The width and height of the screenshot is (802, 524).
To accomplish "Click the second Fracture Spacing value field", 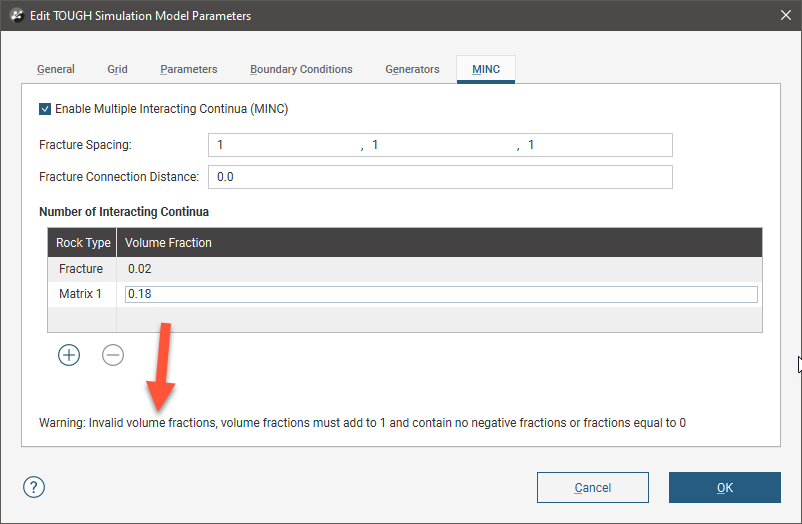I will (x=440, y=145).
